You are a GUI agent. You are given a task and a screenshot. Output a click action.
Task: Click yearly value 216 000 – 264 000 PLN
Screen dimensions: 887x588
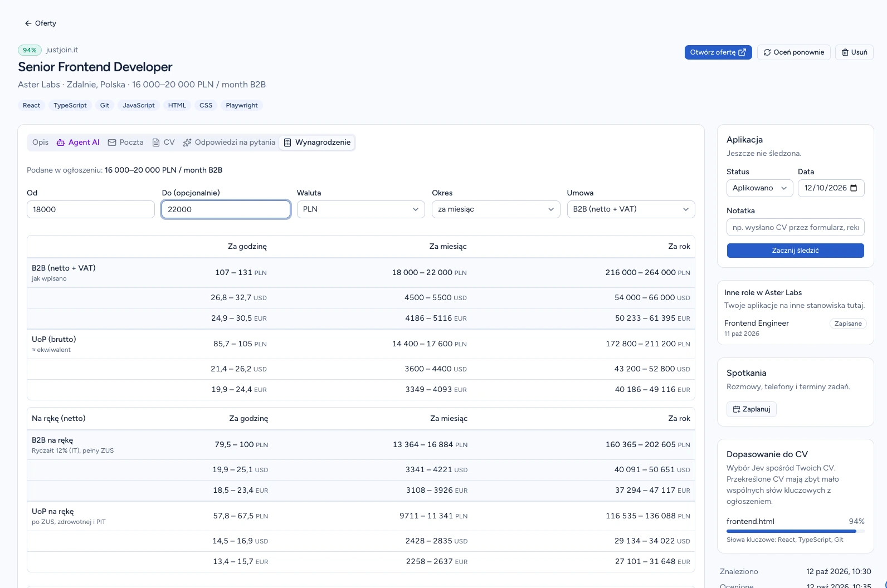(x=648, y=273)
